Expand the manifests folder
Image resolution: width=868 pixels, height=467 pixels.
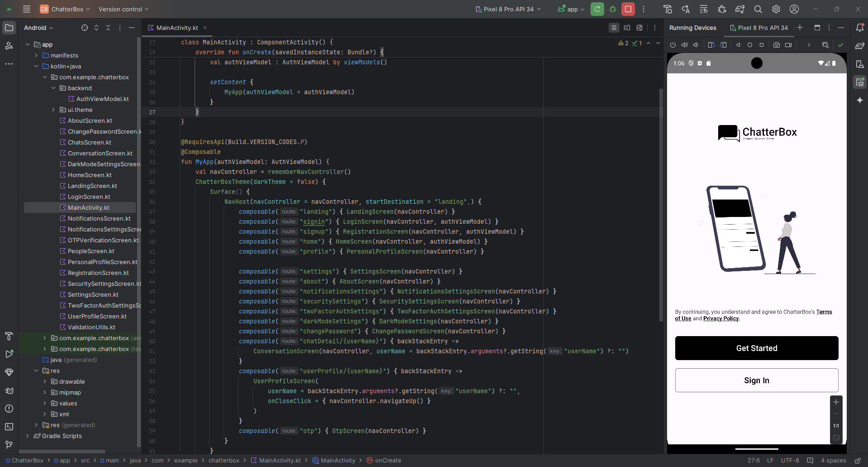point(36,55)
